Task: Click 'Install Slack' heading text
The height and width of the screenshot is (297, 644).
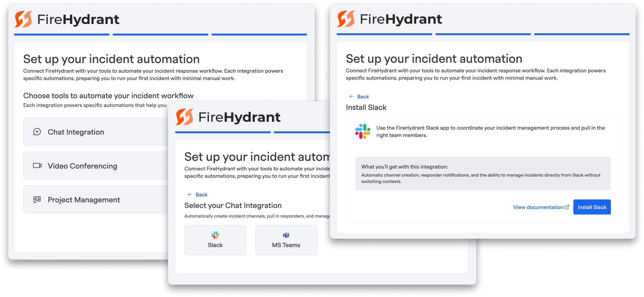Action: click(x=366, y=108)
